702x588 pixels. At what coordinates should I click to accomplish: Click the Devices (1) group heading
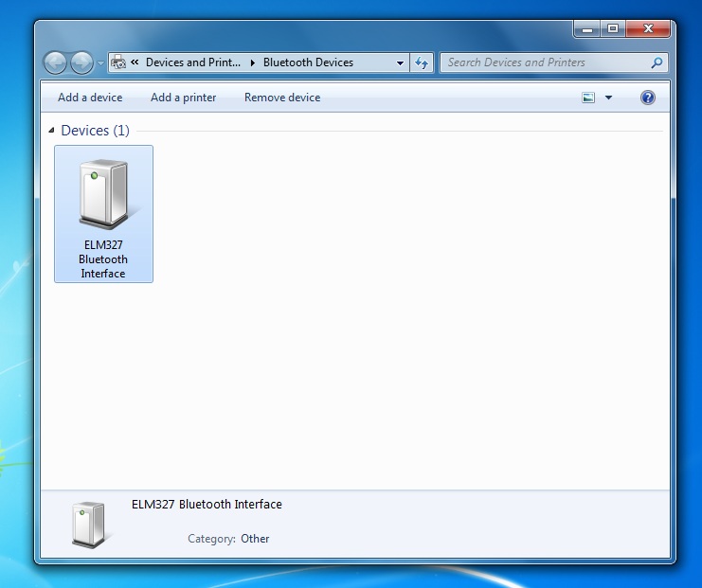[95, 131]
